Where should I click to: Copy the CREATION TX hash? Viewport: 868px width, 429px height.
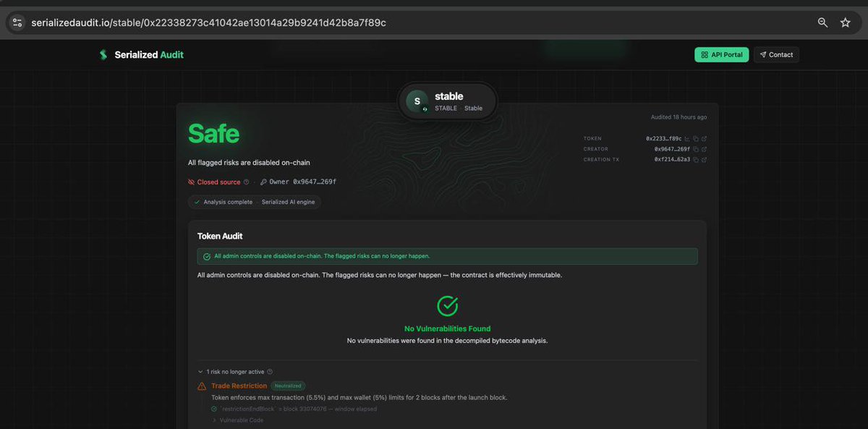(696, 159)
